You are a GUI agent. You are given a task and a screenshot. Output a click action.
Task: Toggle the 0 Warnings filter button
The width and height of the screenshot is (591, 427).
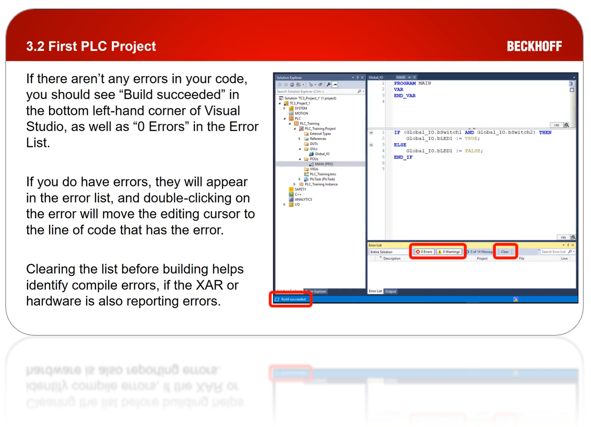coord(449,252)
